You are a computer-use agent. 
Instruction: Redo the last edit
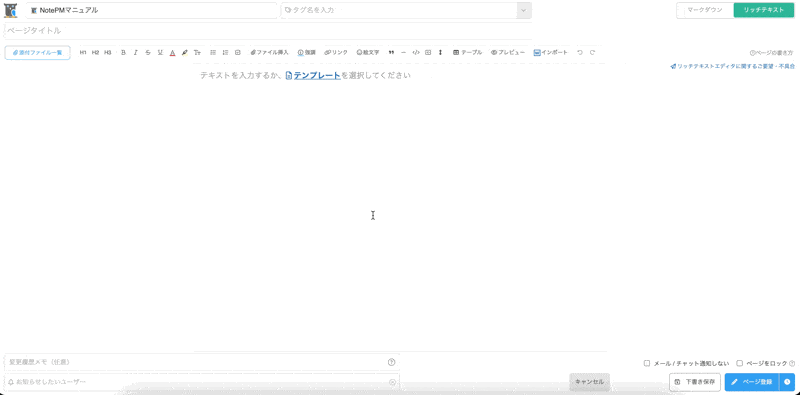592,53
